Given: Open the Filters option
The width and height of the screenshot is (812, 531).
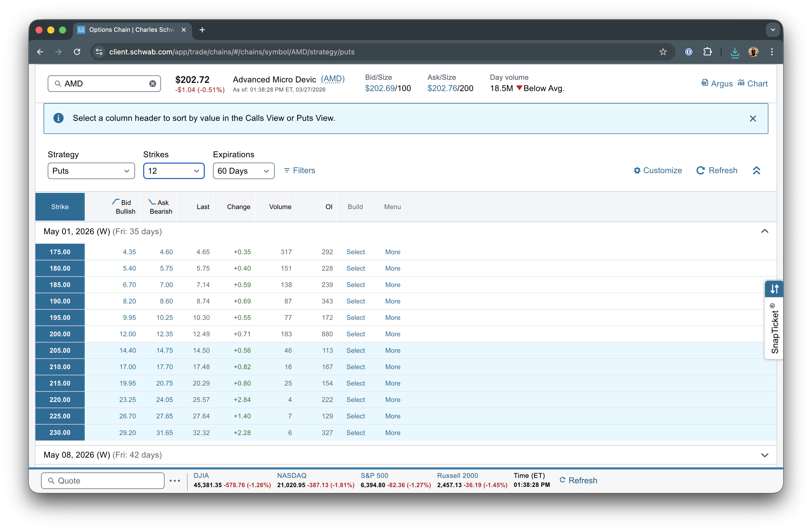Looking at the screenshot, I should [x=299, y=171].
